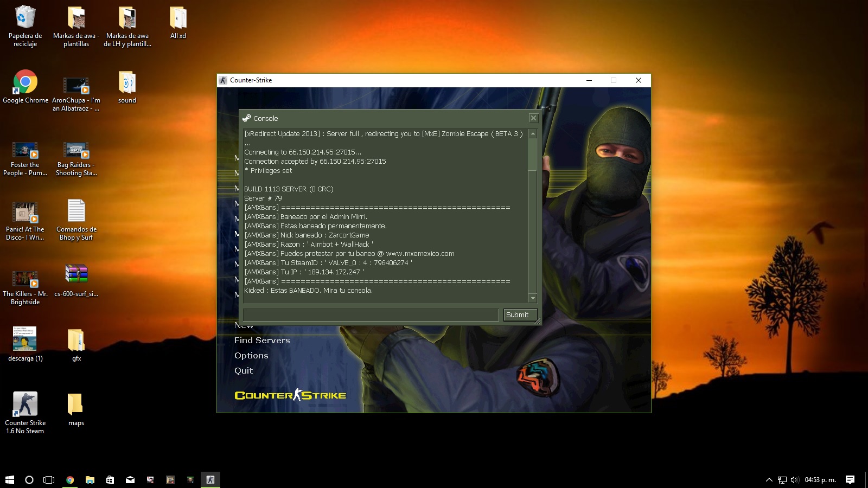Select 'The Killers - Mr. Brightside' video file
This screenshot has height=488, width=868.
coord(25,287)
